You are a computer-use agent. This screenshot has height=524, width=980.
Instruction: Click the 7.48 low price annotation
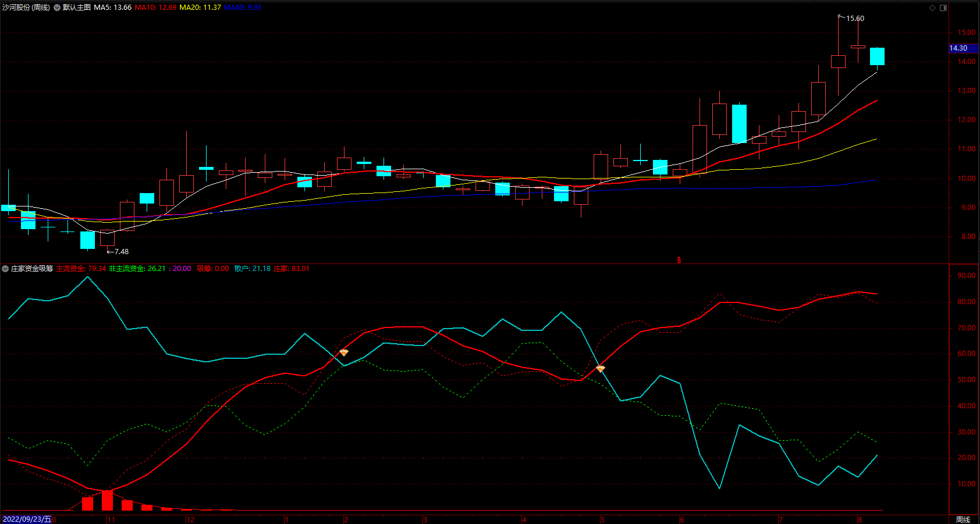pyautogui.click(x=121, y=252)
